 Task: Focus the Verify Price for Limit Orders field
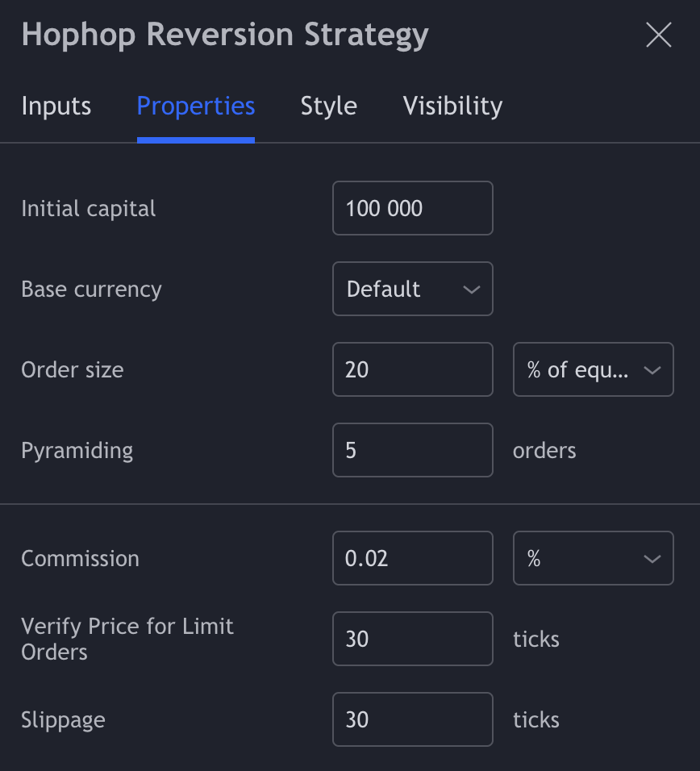[x=412, y=639]
